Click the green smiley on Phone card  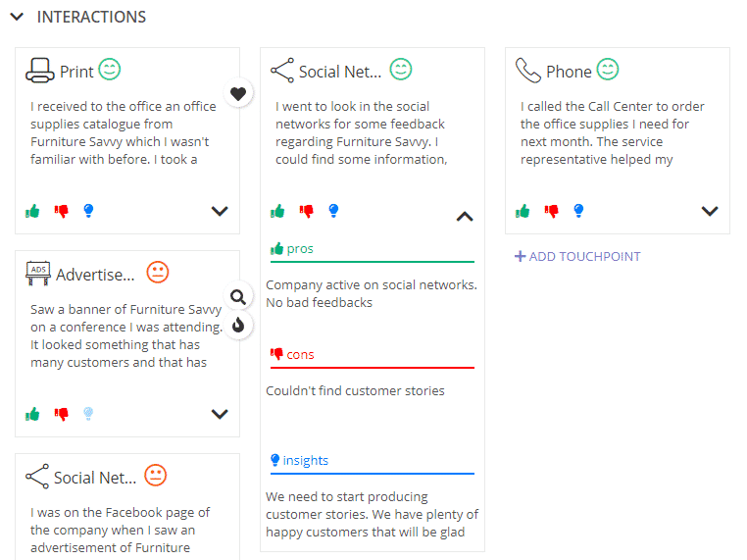pyautogui.click(x=608, y=69)
